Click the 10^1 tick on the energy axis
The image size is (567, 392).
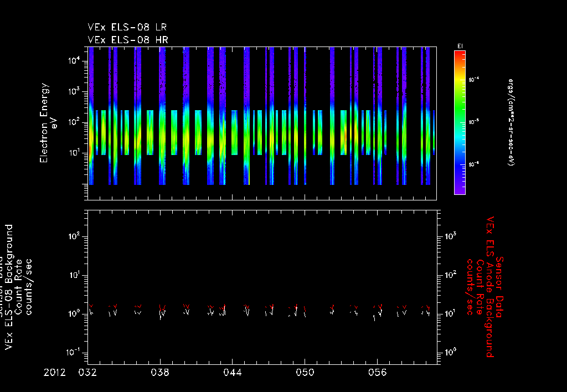point(75,152)
